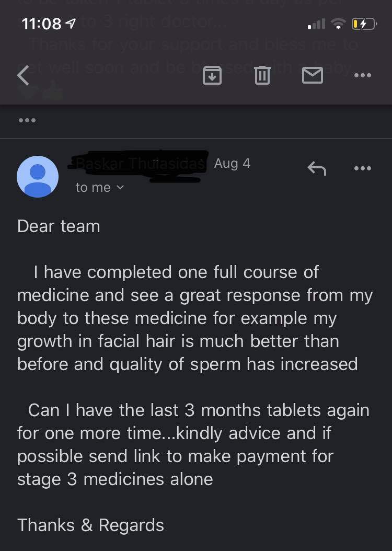Image resolution: width=392 pixels, height=551 pixels.
Task: Go back using the left arrow
Action: tap(23, 75)
